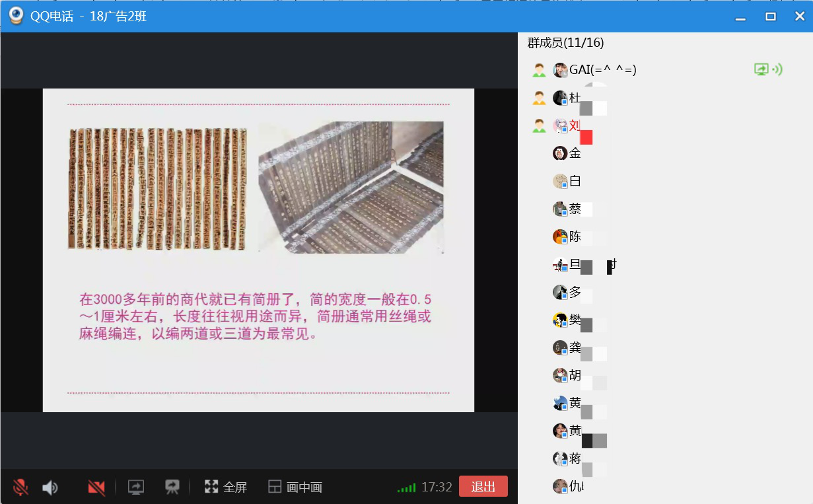Click avatar of member starting with 陈
The width and height of the screenshot is (813, 504).
pos(560,236)
